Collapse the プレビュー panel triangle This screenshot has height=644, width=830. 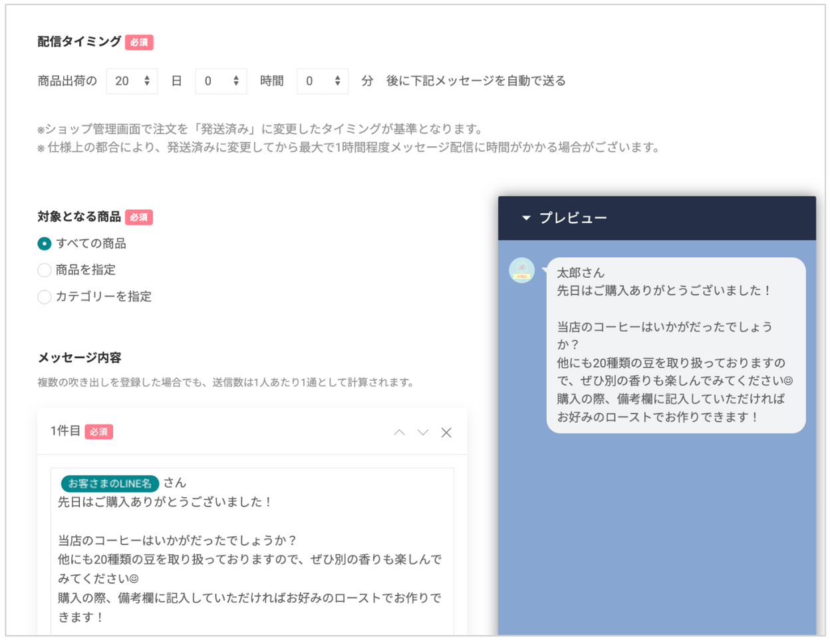(x=526, y=218)
